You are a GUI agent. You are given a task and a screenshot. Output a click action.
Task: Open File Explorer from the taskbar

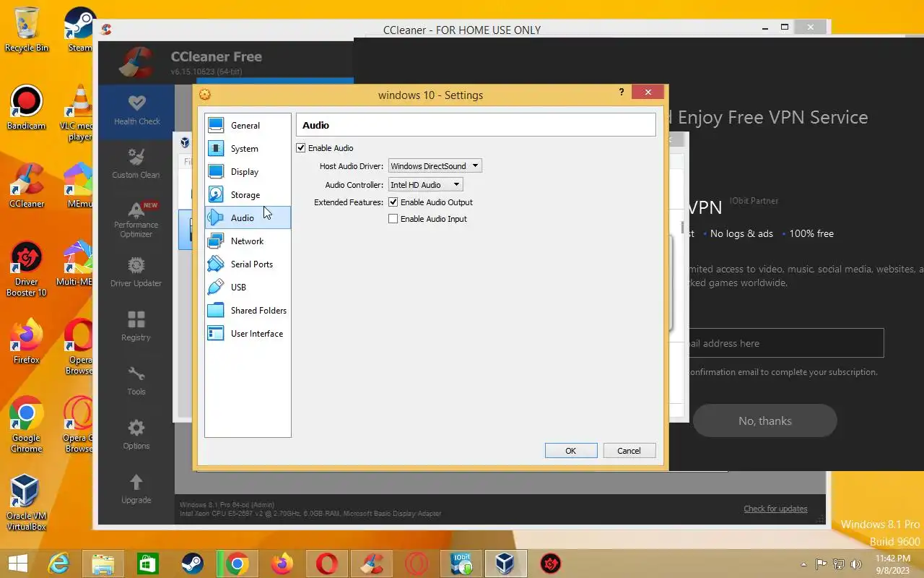click(x=103, y=564)
